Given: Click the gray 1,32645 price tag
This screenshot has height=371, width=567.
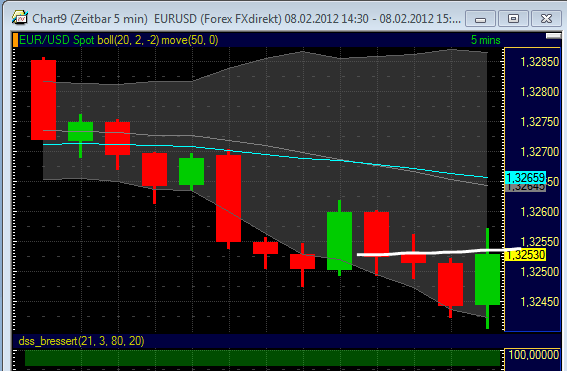Looking at the screenshot, I should point(525,187).
